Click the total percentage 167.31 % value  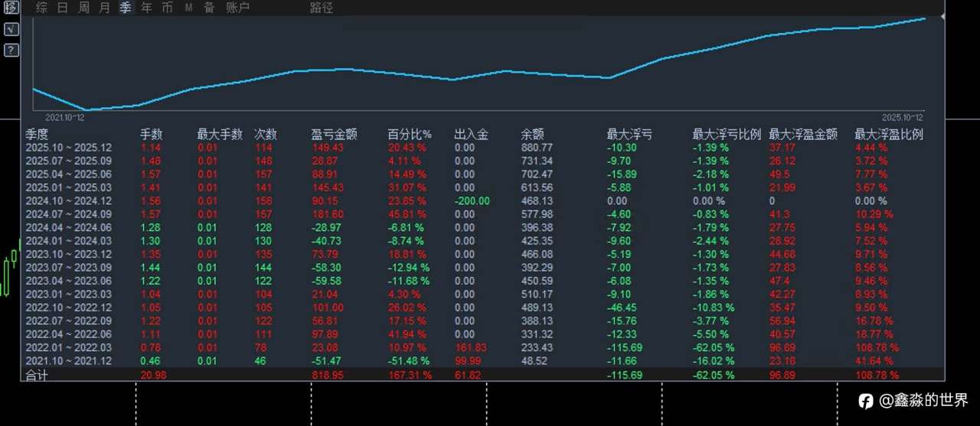tap(410, 375)
